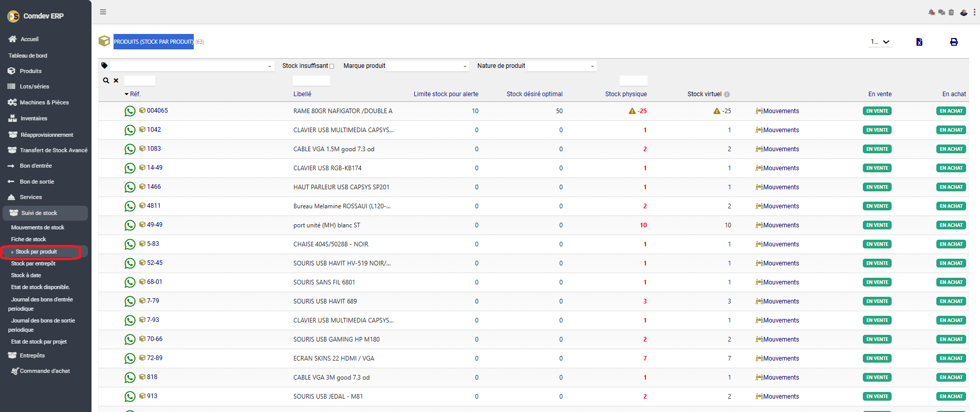Open the Nature de produit dropdown

point(561,66)
